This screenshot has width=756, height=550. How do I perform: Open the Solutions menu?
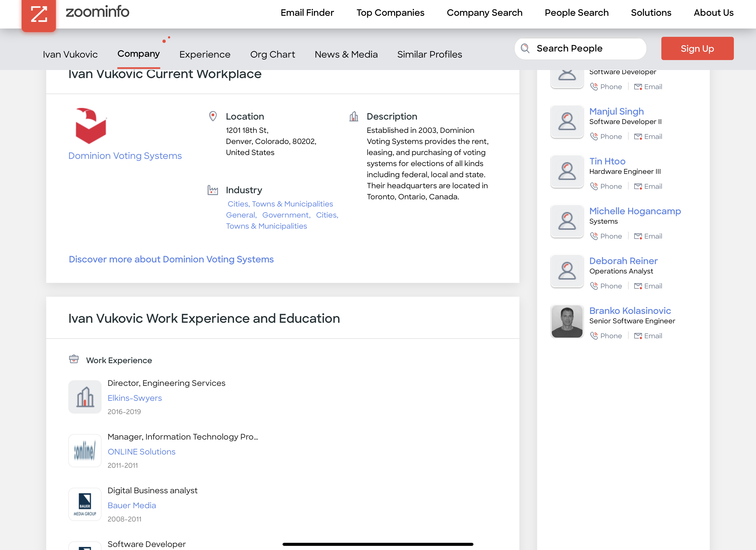(x=651, y=13)
